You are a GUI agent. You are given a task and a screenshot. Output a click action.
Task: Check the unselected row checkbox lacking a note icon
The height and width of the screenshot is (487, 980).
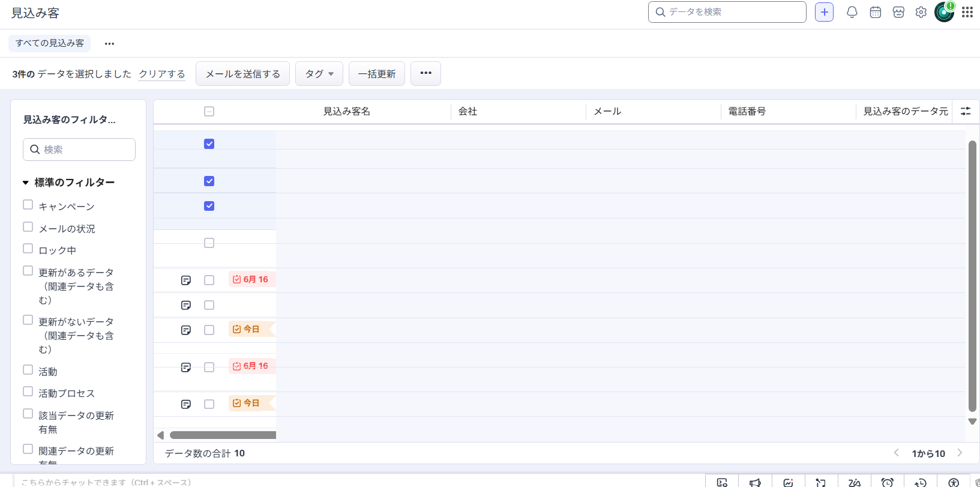[x=209, y=243]
